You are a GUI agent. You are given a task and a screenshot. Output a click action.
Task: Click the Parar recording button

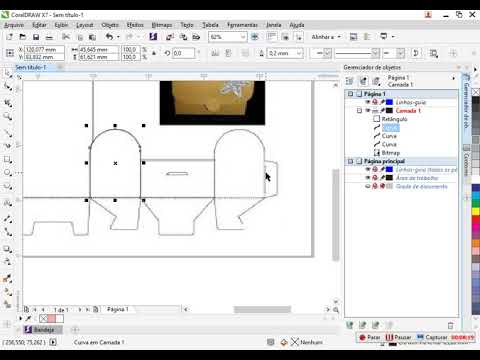(x=370, y=337)
